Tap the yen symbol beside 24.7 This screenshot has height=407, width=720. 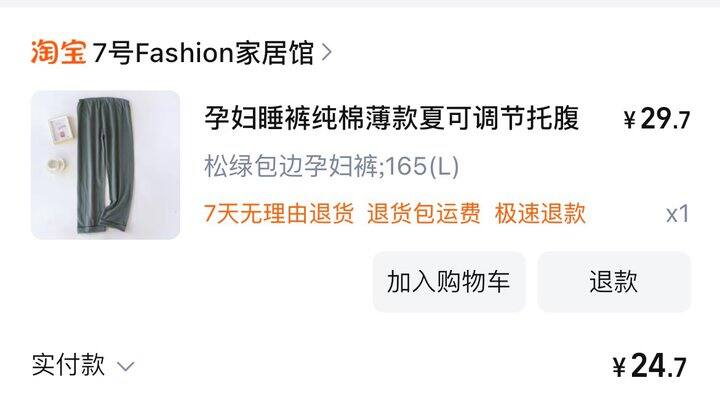(x=619, y=367)
